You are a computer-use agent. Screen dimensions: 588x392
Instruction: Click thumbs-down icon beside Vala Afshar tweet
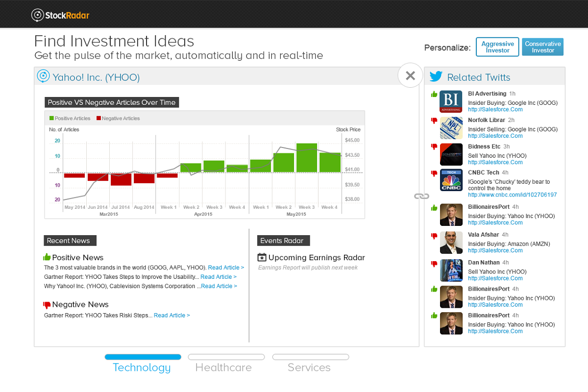point(434,236)
